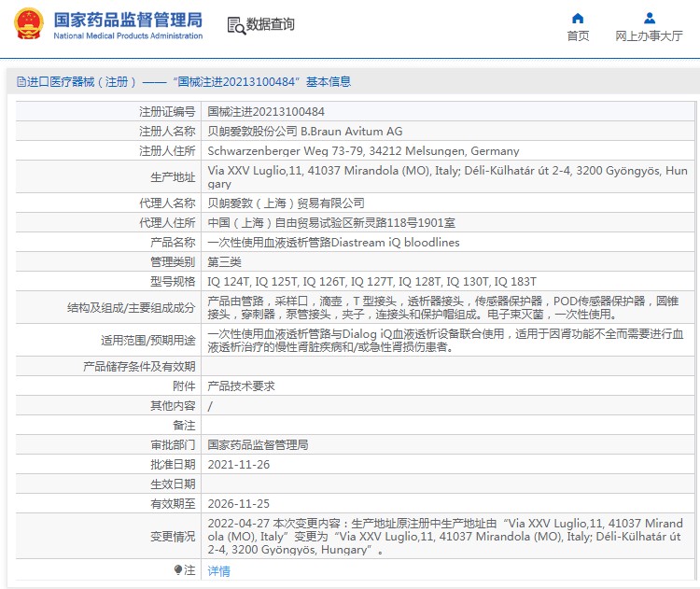Open the 详情 details link
The image size is (700, 589).
tap(218, 570)
